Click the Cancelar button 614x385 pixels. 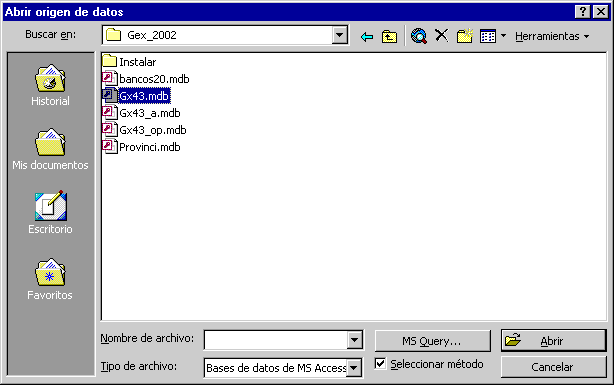pyautogui.click(x=553, y=367)
